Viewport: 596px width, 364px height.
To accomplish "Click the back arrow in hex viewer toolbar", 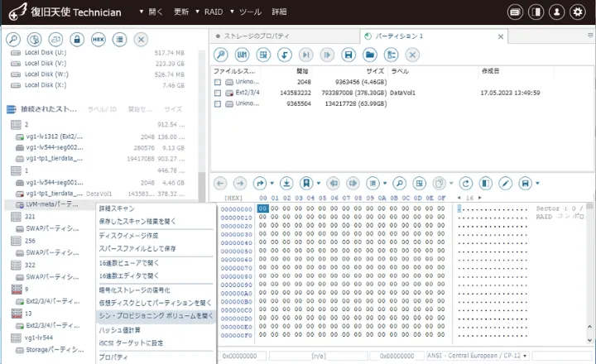I will [220, 184].
